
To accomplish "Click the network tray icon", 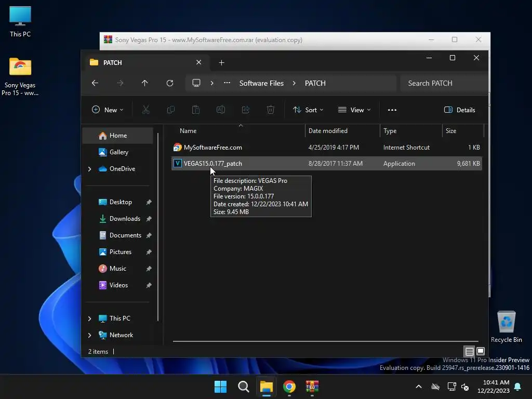I will point(451,387).
